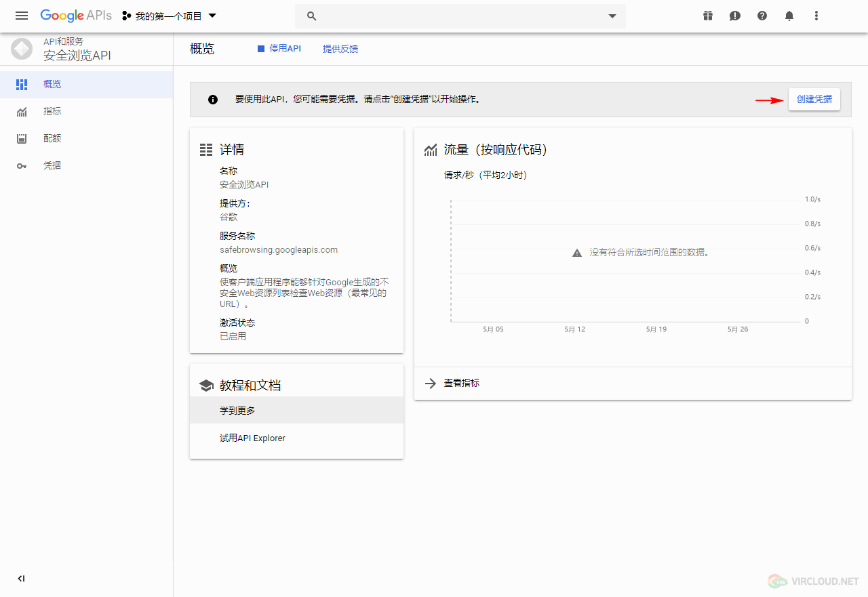Click the safebrowsing.googleapis.com service name

coord(279,249)
